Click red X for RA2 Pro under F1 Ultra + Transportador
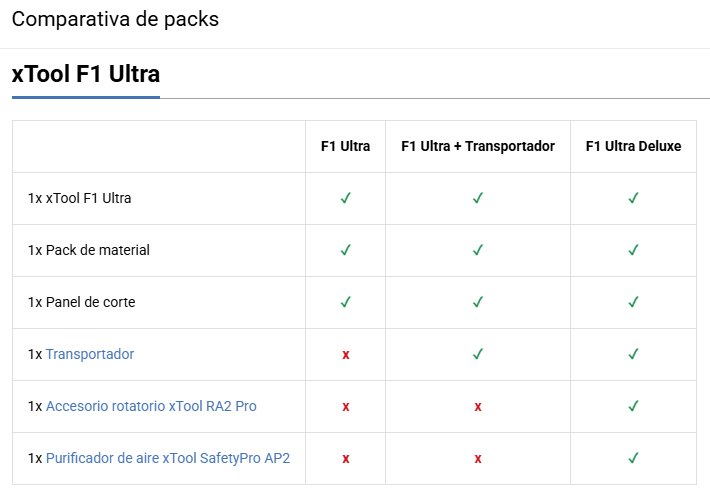 pos(478,407)
